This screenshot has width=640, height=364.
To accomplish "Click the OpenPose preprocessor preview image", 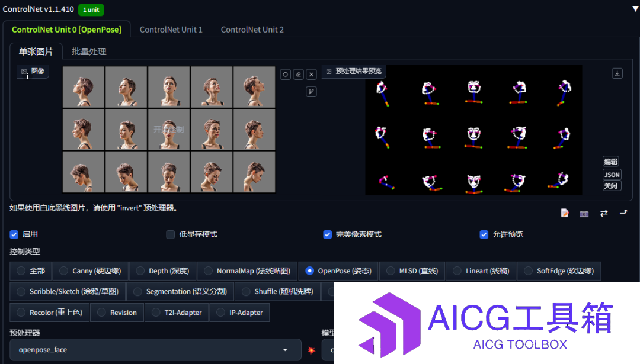I will click(x=473, y=130).
